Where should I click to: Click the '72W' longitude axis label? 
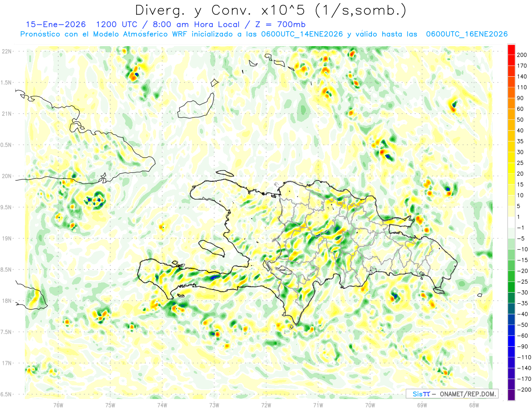[266, 405]
